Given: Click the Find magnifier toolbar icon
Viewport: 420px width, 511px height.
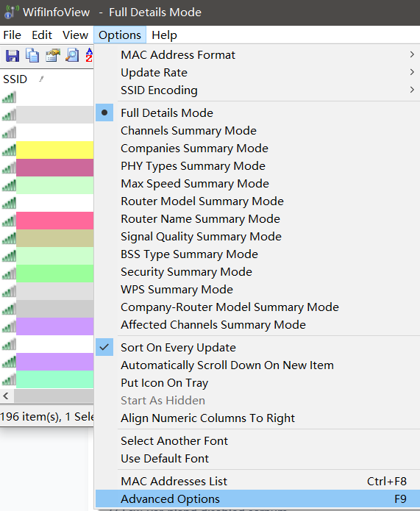Looking at the screenshot, I should coord(72,55).
